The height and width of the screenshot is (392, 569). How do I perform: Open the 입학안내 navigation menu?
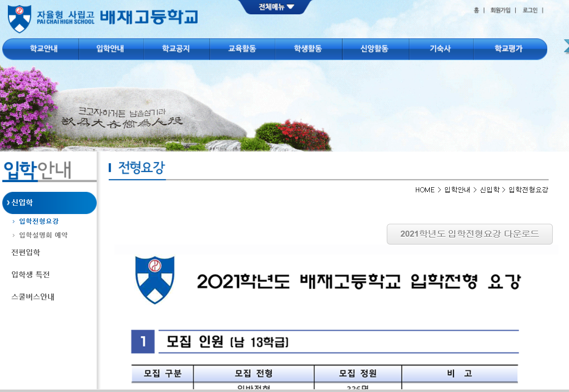click(x=110, y=49)
